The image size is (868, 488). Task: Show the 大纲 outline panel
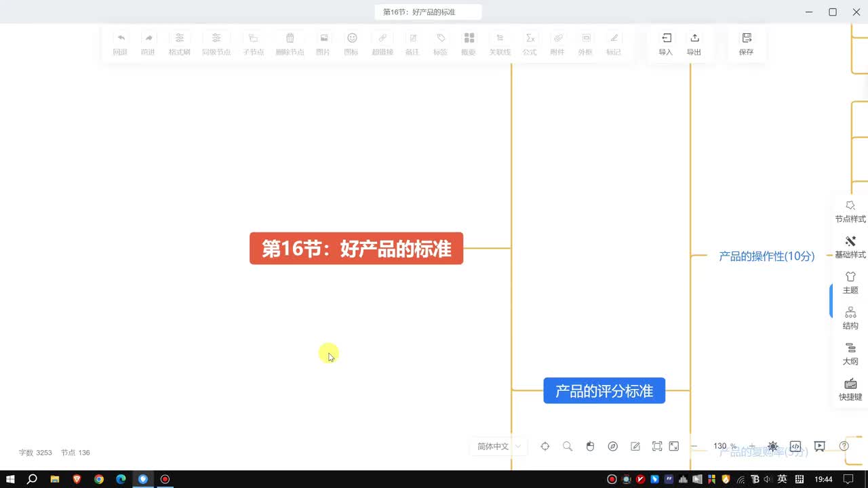tap(850, 354)
